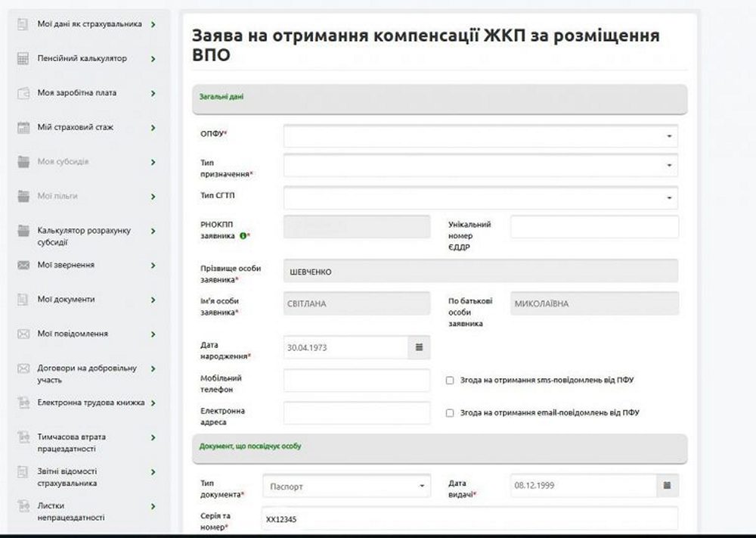Click the icon beside 'Тимчасова втрата працездатності'

coord(23,437)
